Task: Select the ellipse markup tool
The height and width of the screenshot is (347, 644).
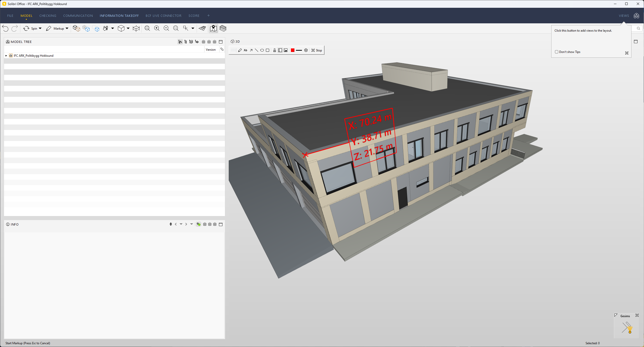Action: 262,50
